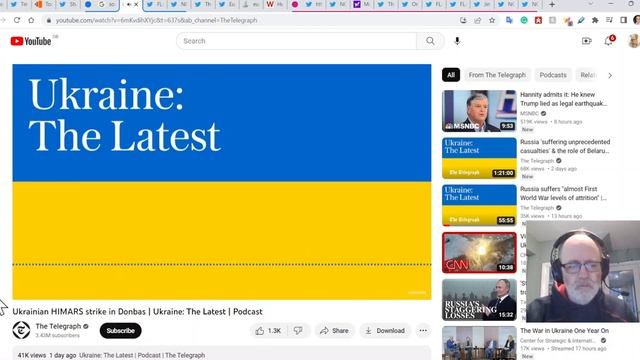Viewport: 640px width, 360px height.
Task: Click the browser address bar URL
Action: (x=156, y=20)
